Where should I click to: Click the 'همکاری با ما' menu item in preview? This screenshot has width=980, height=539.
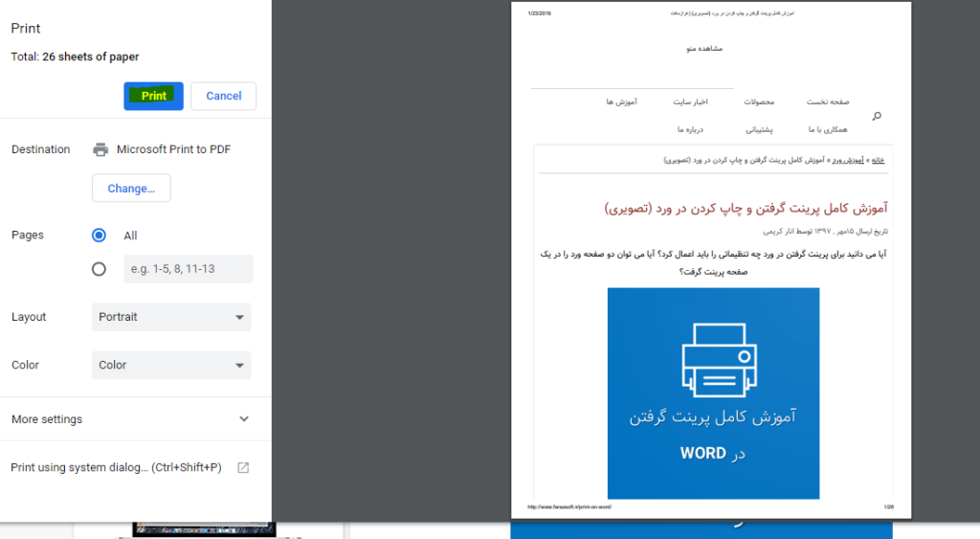click(x=828, y=129)
